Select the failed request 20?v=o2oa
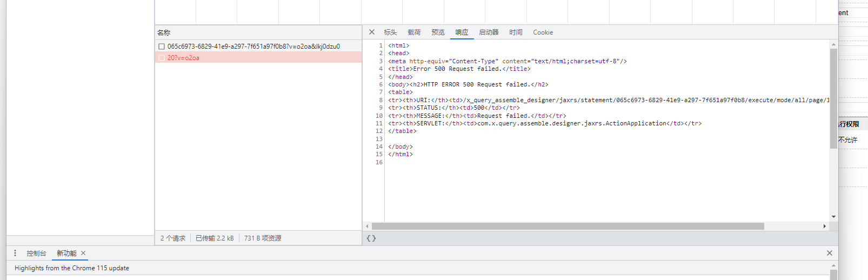Viewport: 868px width, 280px height. tap(183, 58)
